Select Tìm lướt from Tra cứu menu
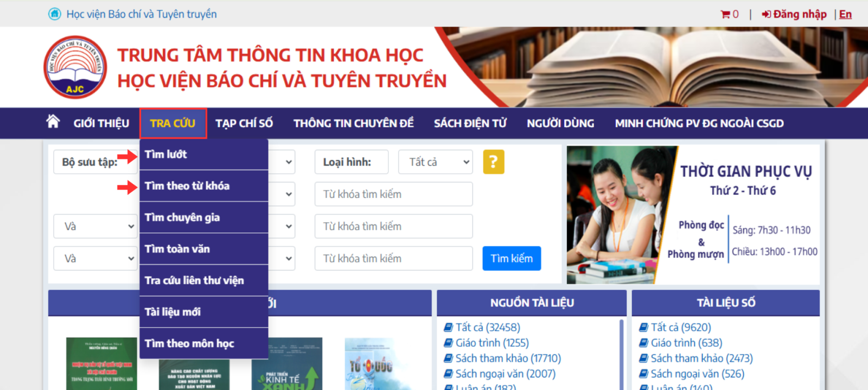The height and width of the screenshot is (390, 868). (x=204, y=154)
